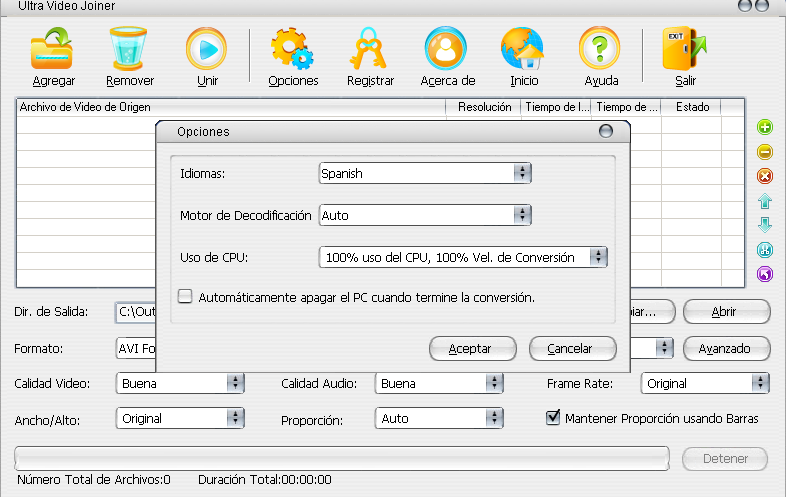Open the Motor de Decodificación dropdown

pyautogui.click(x=425, y=216)
